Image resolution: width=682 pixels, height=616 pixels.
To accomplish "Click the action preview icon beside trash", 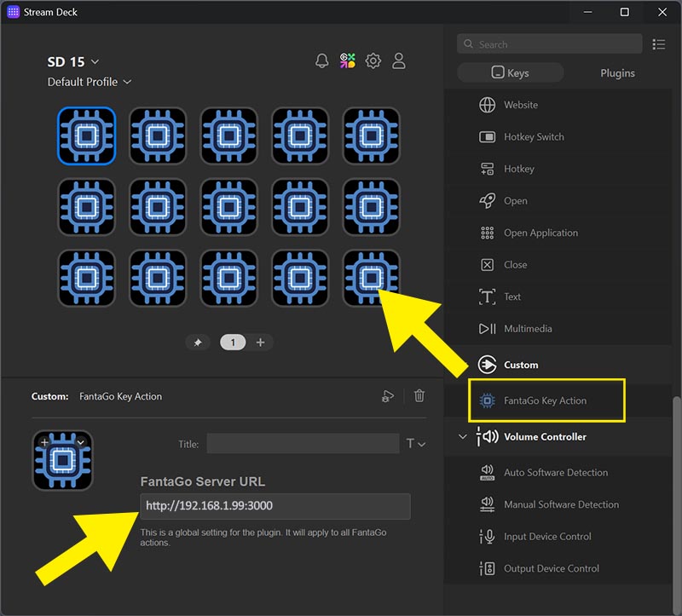I will (388, 396).
